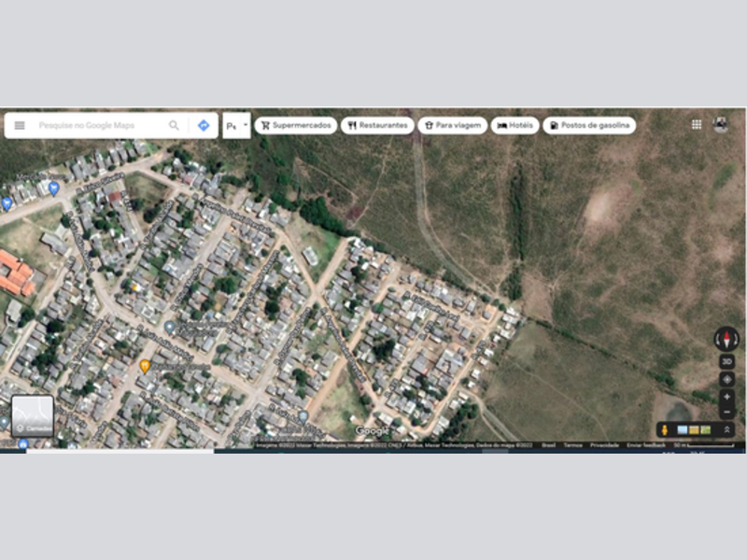Grab the yellow Street View Pegman
The height and width of the screenshot is (560, 747).
tap(665, 430)
